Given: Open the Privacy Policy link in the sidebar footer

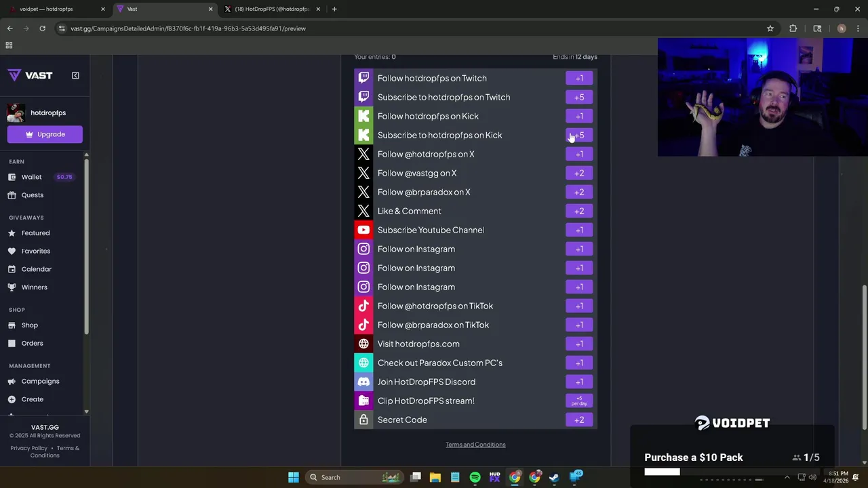Looking at the screenshot, I should coord(29,448).
